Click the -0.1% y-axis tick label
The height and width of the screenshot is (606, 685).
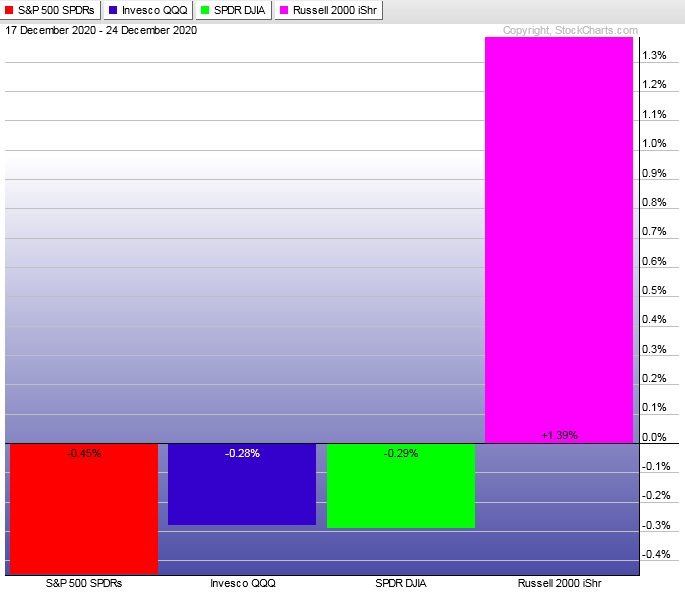coord(656,467)
